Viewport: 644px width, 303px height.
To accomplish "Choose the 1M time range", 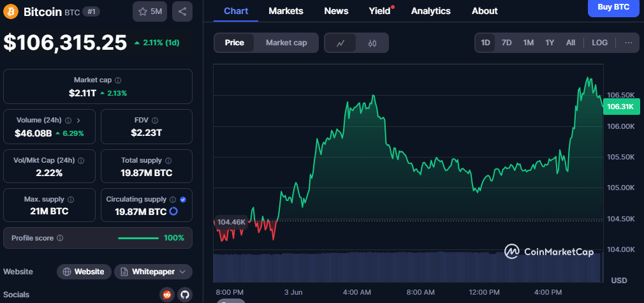I will point(528,43).
